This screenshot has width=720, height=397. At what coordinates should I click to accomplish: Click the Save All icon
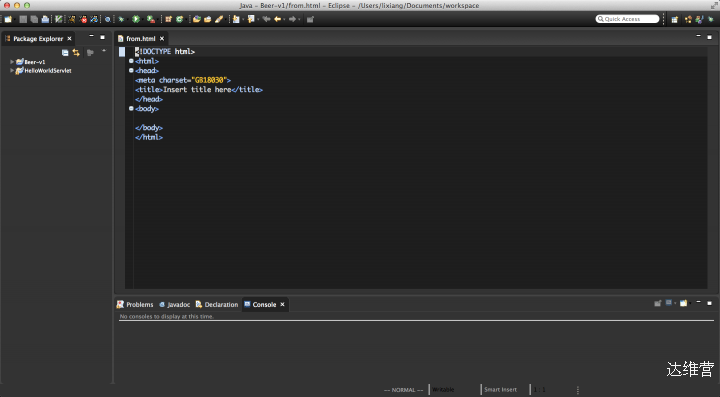pyautogui.click(x=34, y=19)
